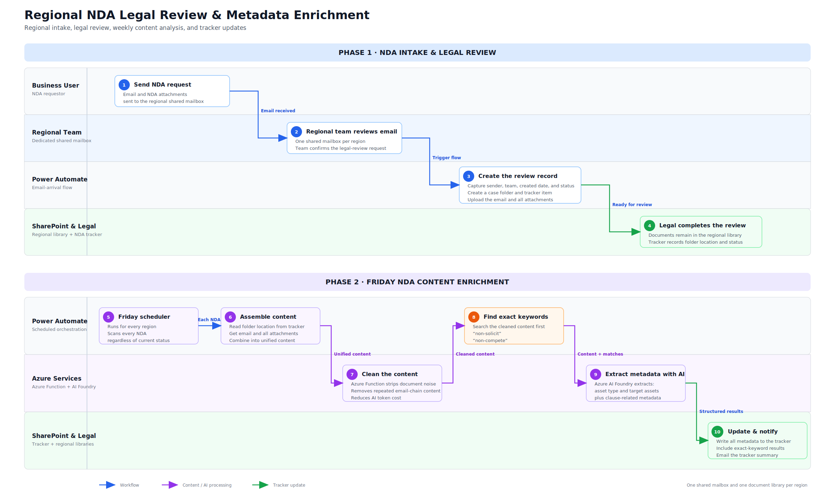The image size is (835, 504).
Task: Click the Phase 2 Friday NDA Content Enrichment banner
Action: pos(417,282)
